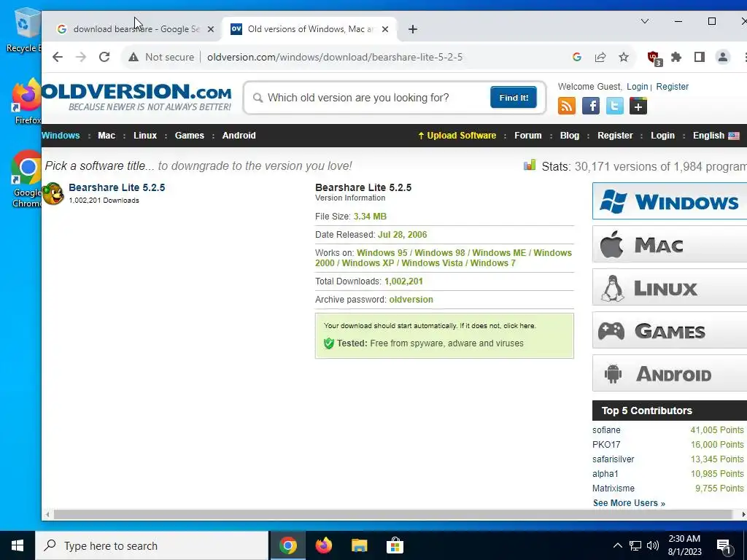The height and width of the screenshot is (560, 747).
Task: Click the click here download link
Action: pos(519,326)
